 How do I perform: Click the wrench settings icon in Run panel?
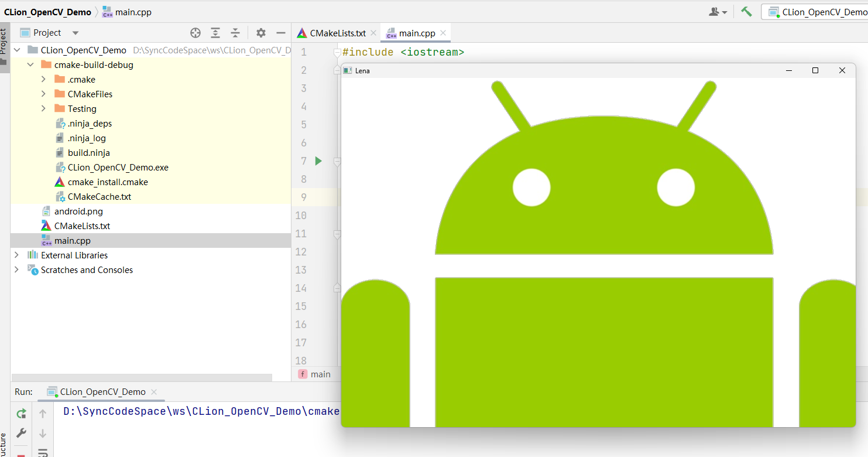click(21, 433)
